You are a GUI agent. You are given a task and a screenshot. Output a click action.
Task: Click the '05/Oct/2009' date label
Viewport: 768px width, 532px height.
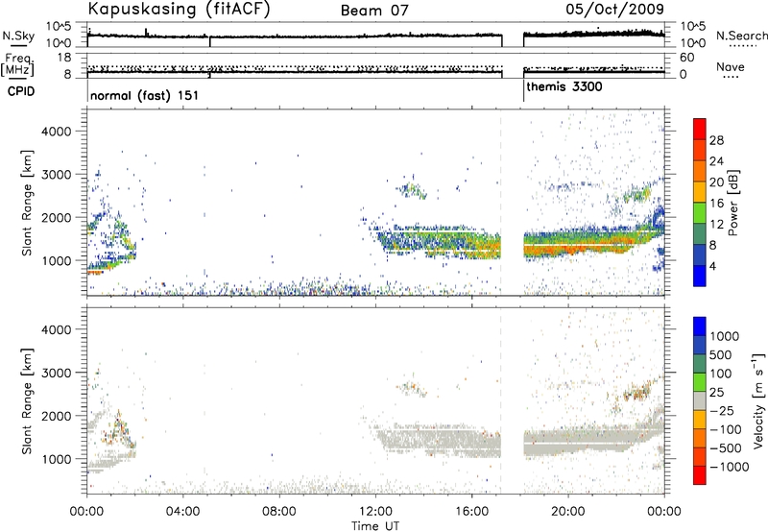[x=615, y=9]
